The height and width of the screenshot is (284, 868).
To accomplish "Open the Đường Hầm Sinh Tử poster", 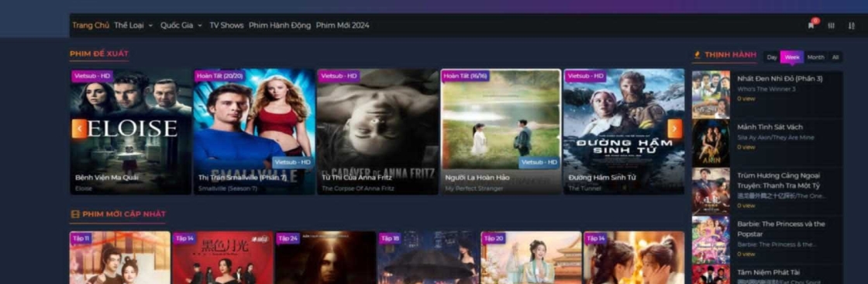I will pos(624,131).
